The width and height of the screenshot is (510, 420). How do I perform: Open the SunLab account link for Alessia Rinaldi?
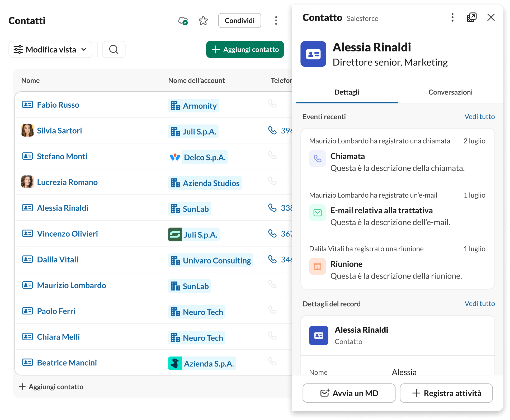190,208
